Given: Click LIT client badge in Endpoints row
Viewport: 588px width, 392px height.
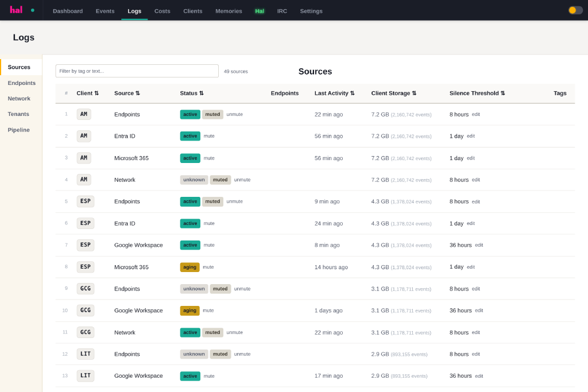Looking at the screenshot, I should [x=86, y=354].
